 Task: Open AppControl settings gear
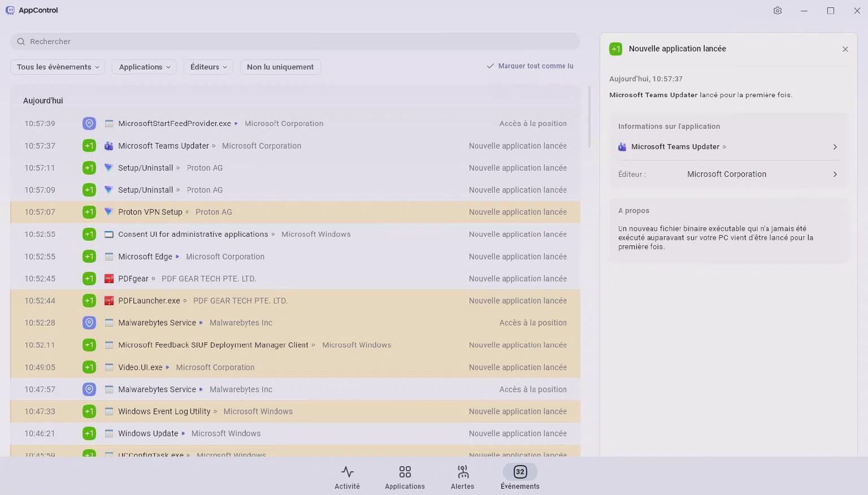point(778,11)
